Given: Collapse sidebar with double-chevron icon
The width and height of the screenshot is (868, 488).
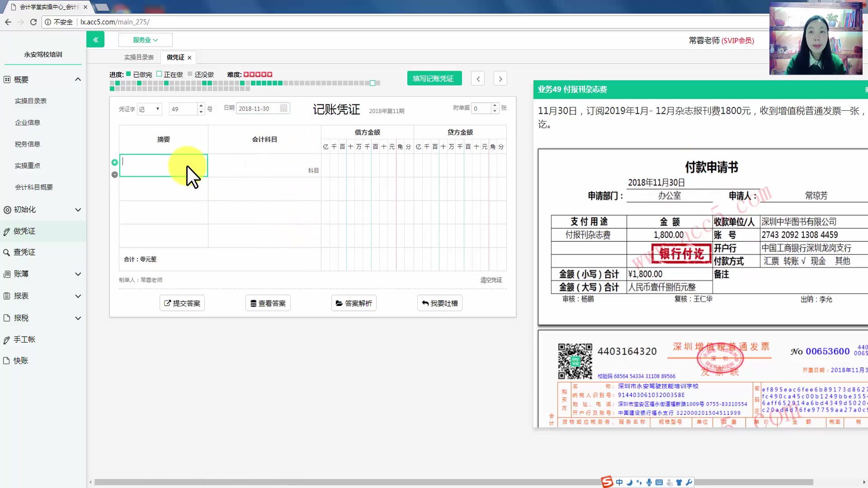Looking at the screenshot, I should pyautogui.click(x=95, y=40).
